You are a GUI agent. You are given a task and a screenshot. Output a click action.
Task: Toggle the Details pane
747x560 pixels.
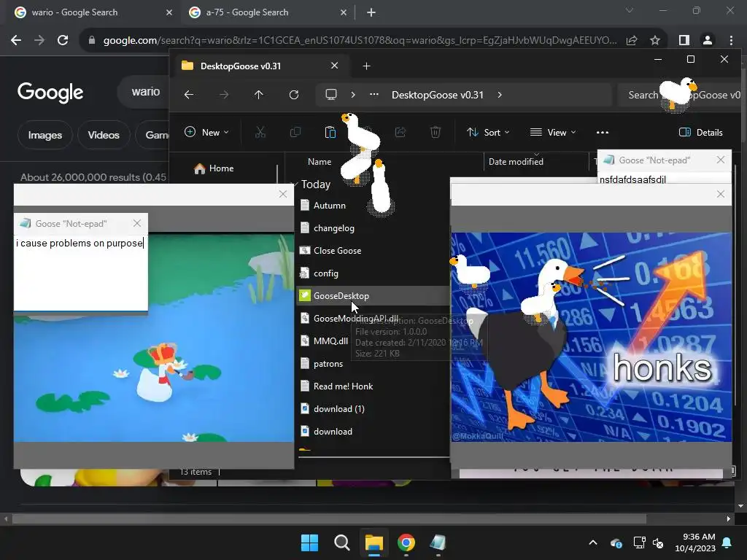pyautogui.click(x=701, y=133)
